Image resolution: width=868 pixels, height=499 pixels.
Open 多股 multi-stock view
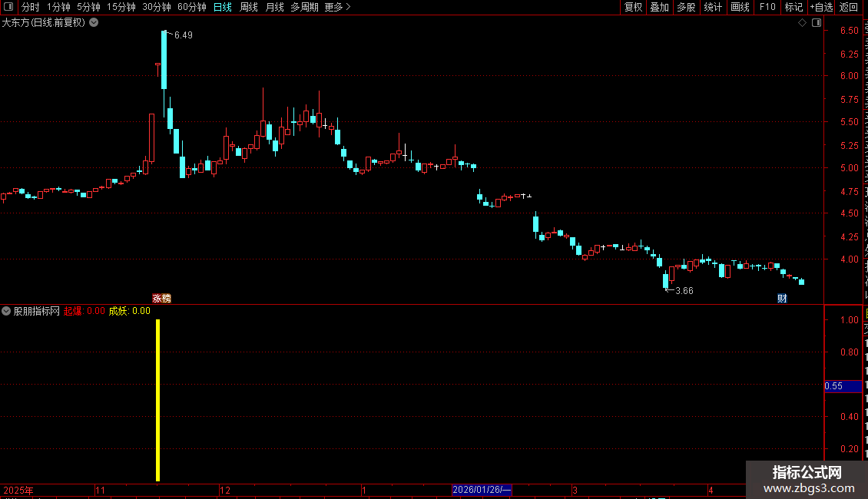(686, 7)
